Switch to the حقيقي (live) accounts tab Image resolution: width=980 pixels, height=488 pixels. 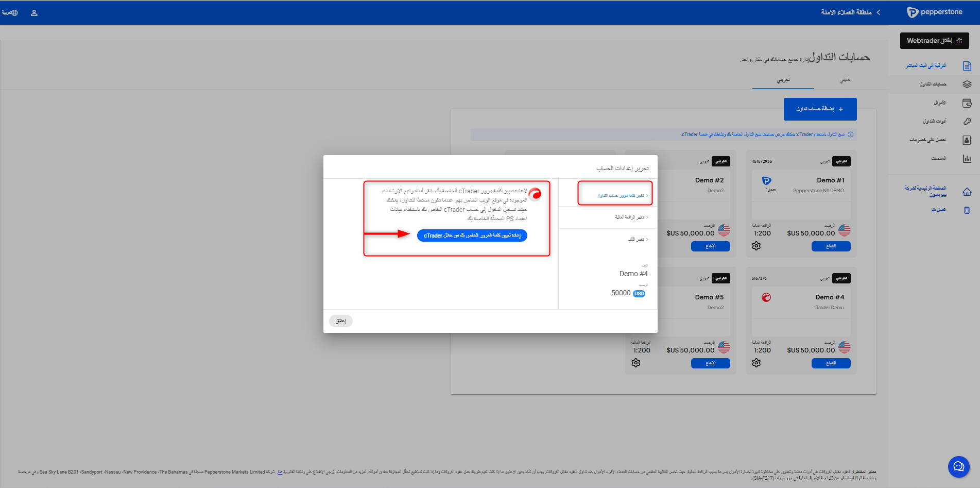point(845,80)
